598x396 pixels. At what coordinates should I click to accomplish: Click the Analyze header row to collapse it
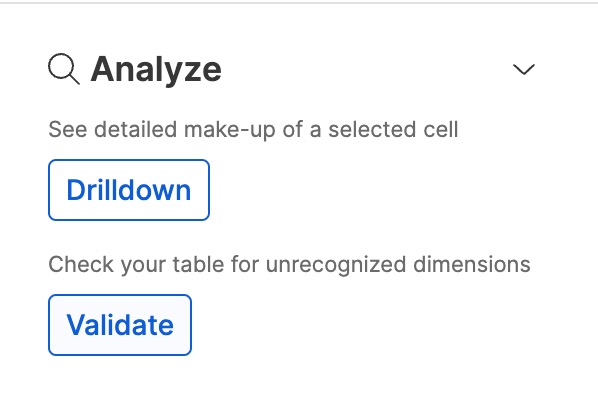coord(292,69)
